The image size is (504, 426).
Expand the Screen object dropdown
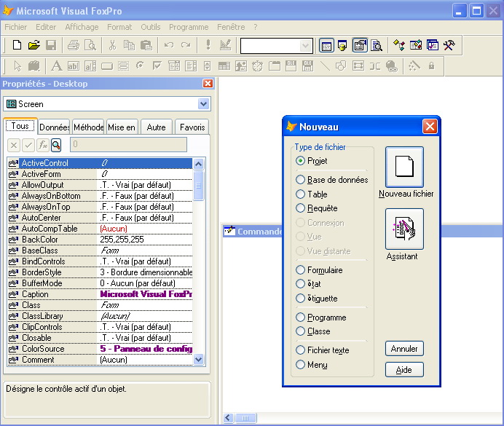(x=203, y=104)
